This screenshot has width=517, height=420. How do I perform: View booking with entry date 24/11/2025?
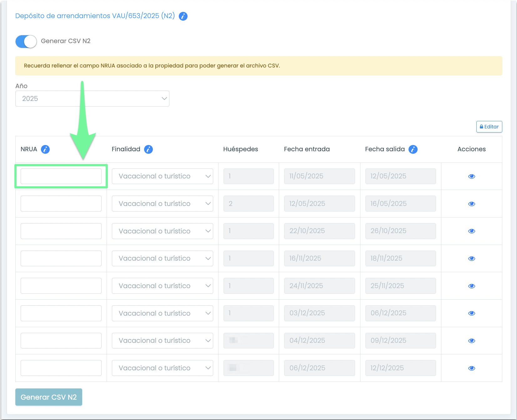[471, 286]
